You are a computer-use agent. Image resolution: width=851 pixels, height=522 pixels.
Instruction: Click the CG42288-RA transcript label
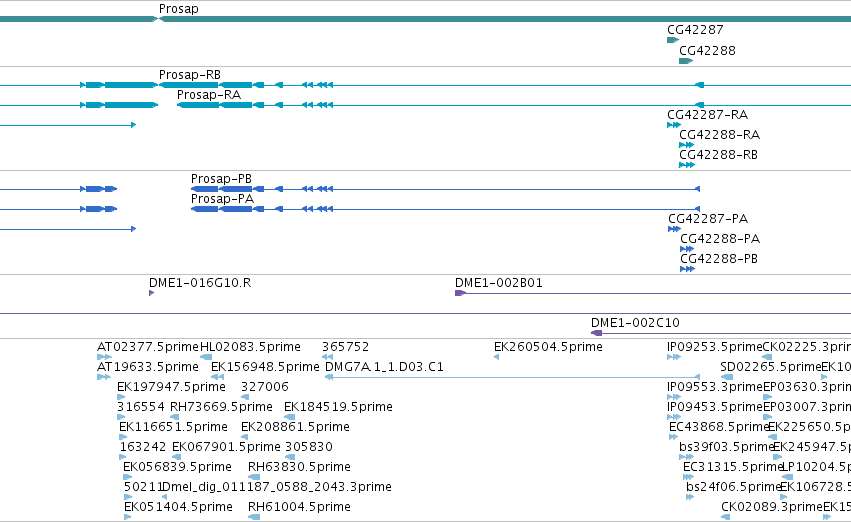(719, 135)
